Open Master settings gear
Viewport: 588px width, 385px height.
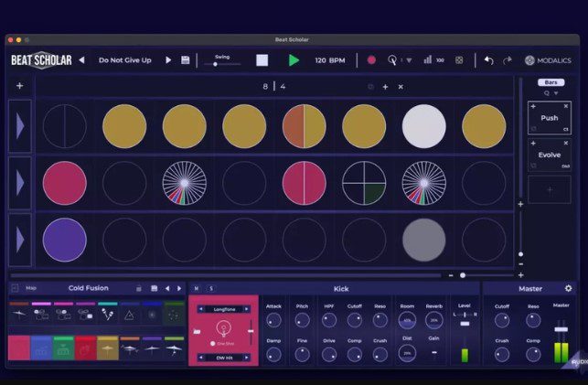pyautogui.click(x=568, y=288)
